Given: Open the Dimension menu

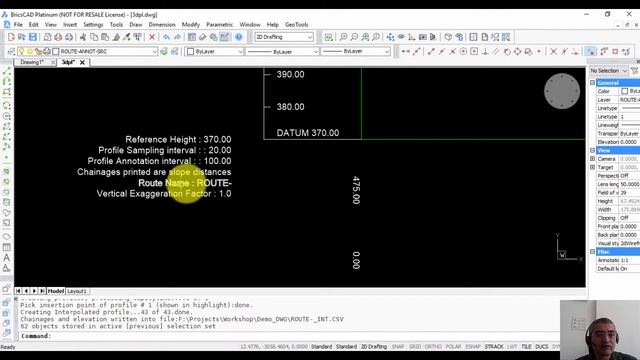Looking at the screenshot, I should tap(162, 24).
